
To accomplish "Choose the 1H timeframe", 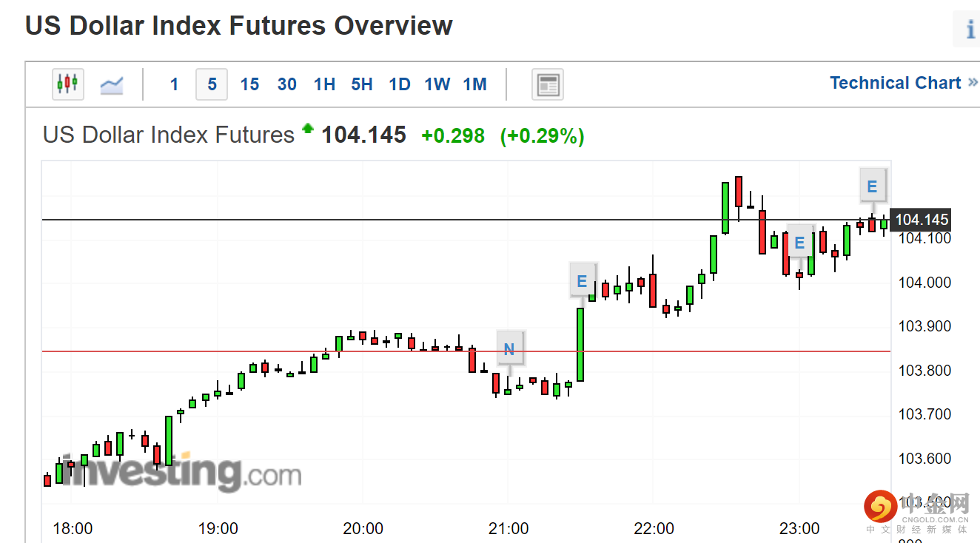I will pos(324,84).
